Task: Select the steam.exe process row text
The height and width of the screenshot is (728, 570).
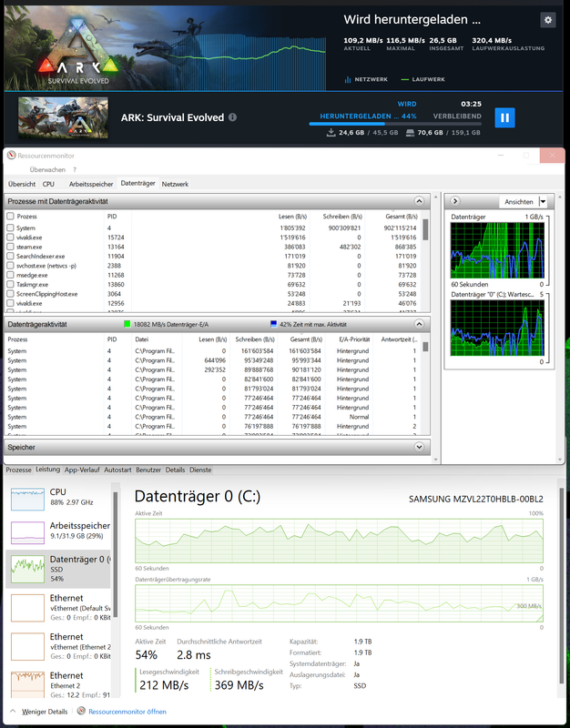Action: click(29, 247)
